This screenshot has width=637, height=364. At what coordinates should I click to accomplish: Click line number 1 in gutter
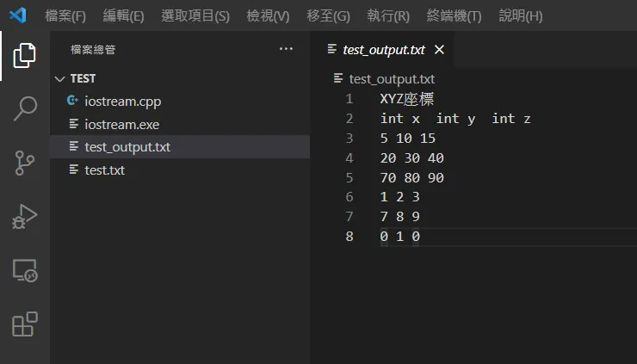[349, 99]
